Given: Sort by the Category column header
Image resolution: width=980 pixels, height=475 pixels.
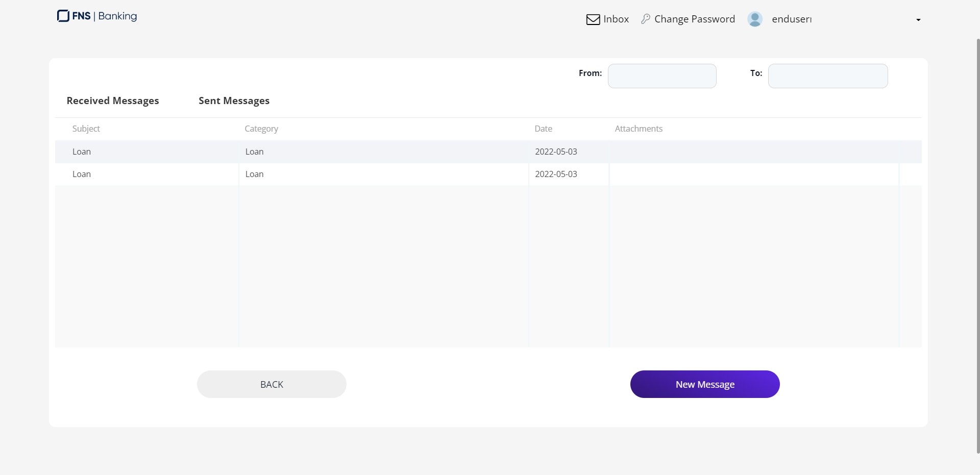Looking at the screenshot, I should tap(261, 129).
